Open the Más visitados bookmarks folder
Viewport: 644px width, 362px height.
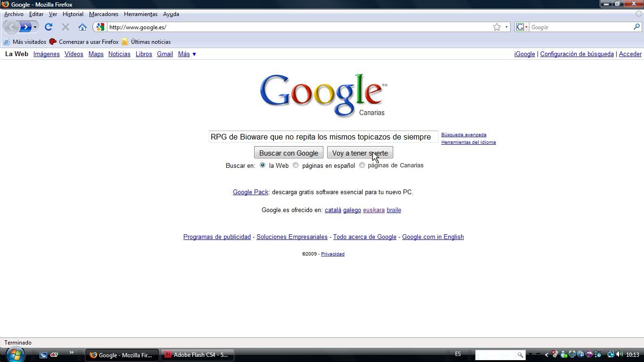click(x=25, y=41)
